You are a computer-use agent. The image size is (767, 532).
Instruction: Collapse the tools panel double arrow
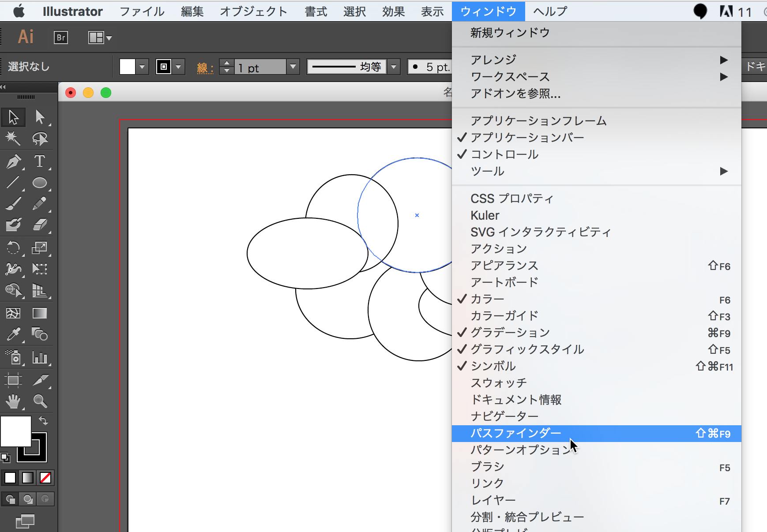4,87
